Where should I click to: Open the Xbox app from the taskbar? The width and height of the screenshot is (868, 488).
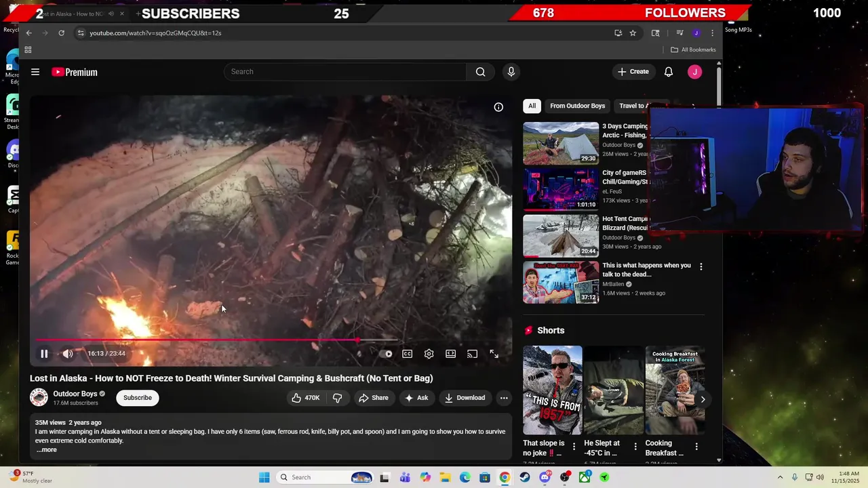(585, 477)
